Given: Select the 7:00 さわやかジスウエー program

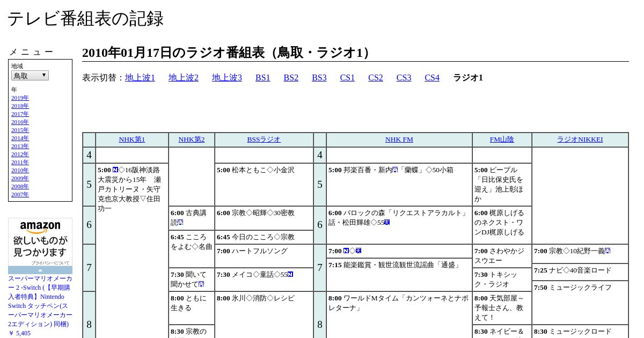Looking at the screenshot, I should click(x=502, y=256).
